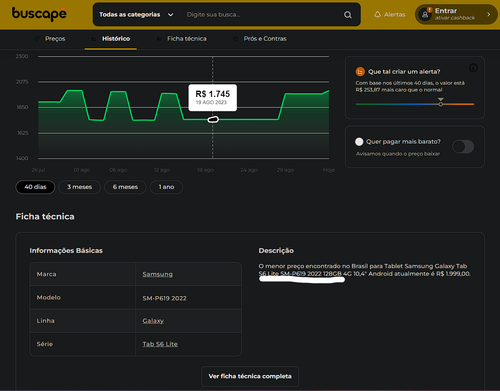Click the 'Que tal criar um alerta?' title
The width and height of the screenshot is (500, 391).
[404, 72]
